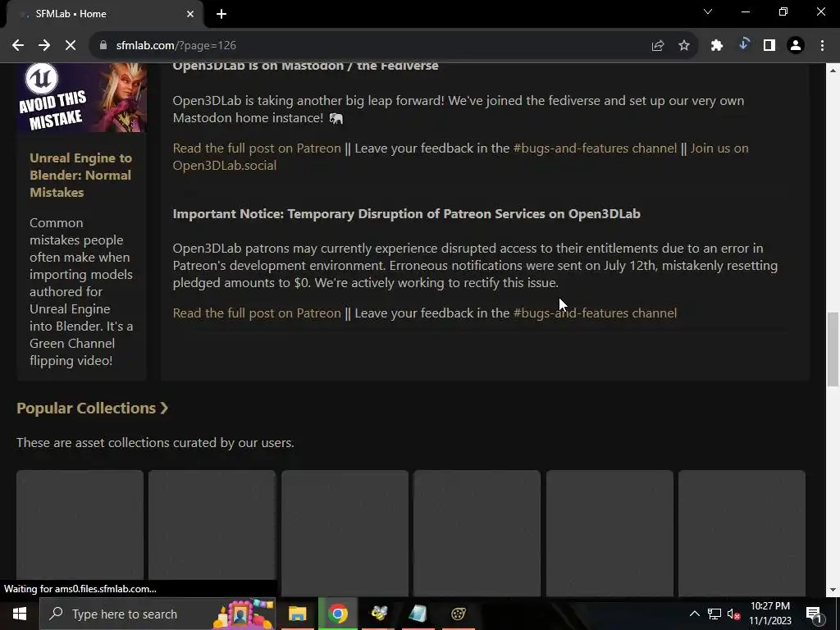This screenshot has width=840, height=630.
Task: Click the scrollbar down arrow
Action: point(833,590)
